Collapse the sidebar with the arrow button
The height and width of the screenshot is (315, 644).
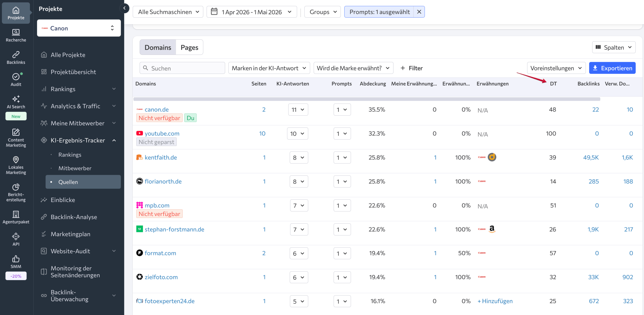coord(124,8)
